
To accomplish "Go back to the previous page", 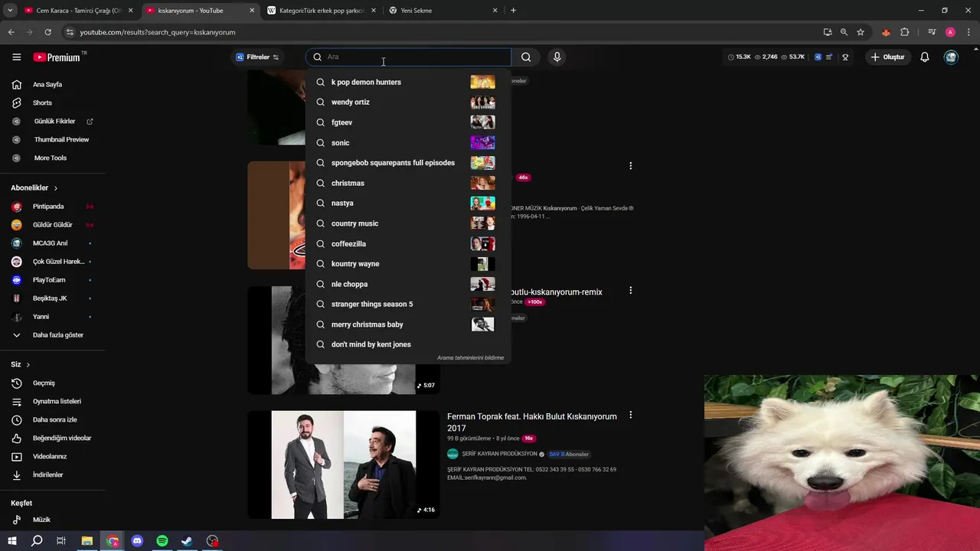I will (x=11, y=32).
